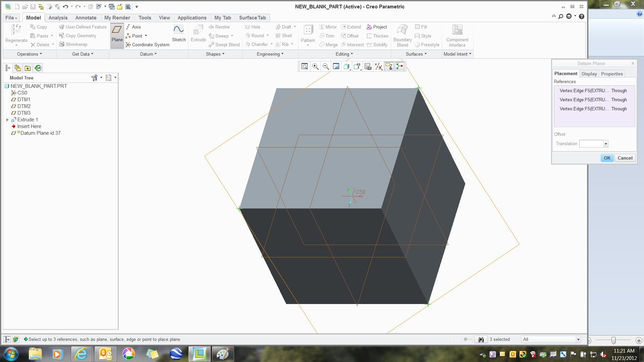The height and width of the screenshot is (362, 644).
Task: Select CS0 in the Model Tree
Action: pos(19,93)
